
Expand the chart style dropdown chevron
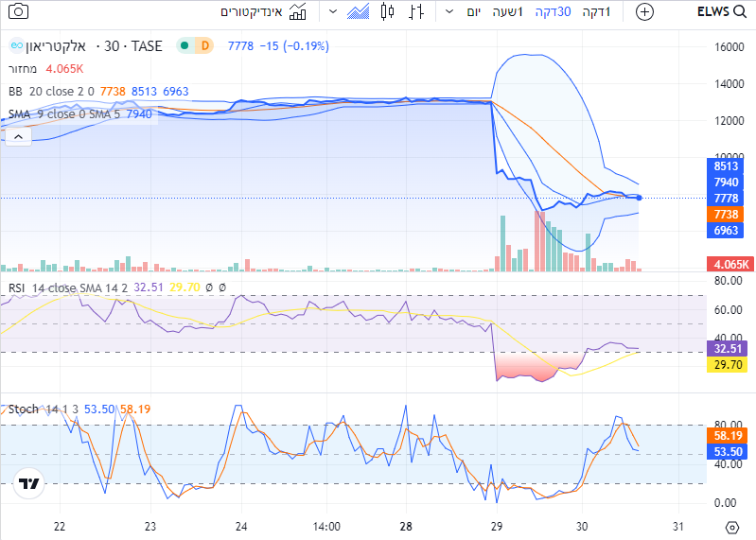click(x=332, y=11)
